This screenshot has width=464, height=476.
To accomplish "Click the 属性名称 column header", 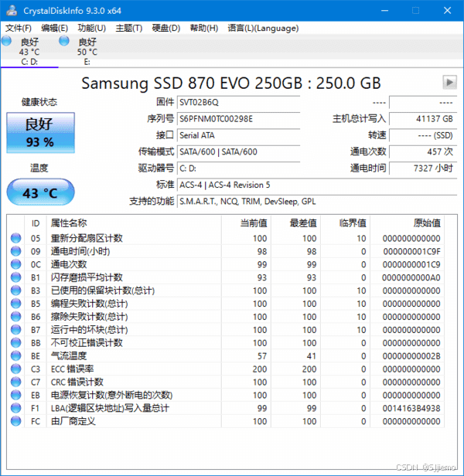I will [134, 223].
